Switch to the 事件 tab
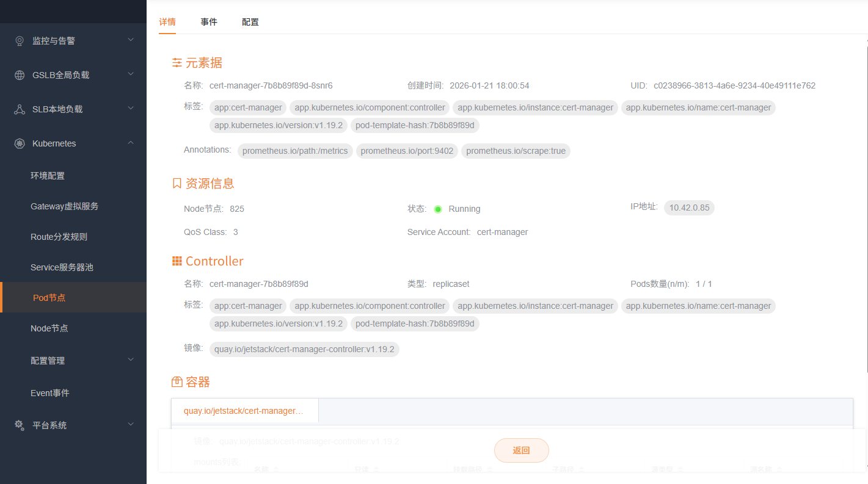868x484 pixels. click(209, 21)
